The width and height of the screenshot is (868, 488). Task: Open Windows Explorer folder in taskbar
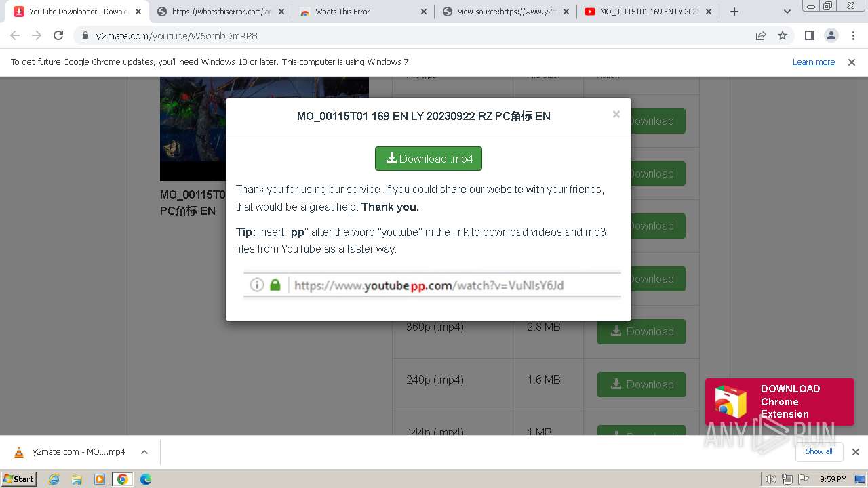point(77,479)
